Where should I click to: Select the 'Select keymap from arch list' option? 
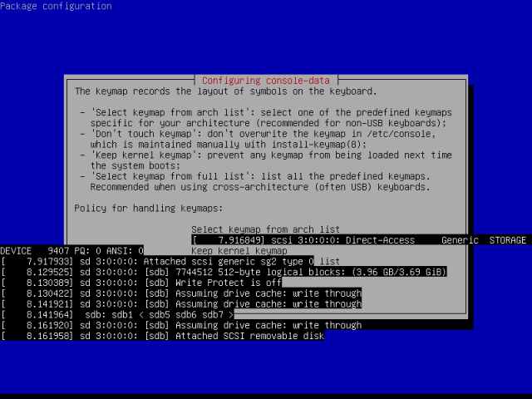(x=265, y=229)
